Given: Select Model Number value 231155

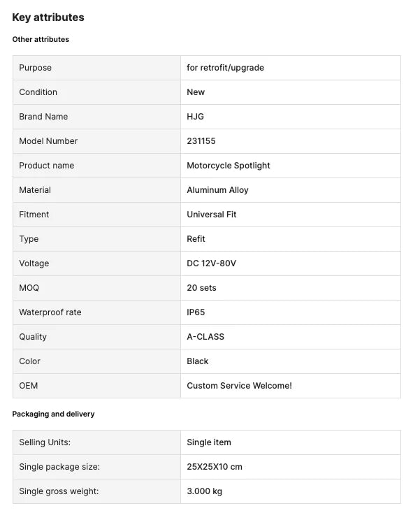Looking at the screenshot, I should tap(201, 141).
